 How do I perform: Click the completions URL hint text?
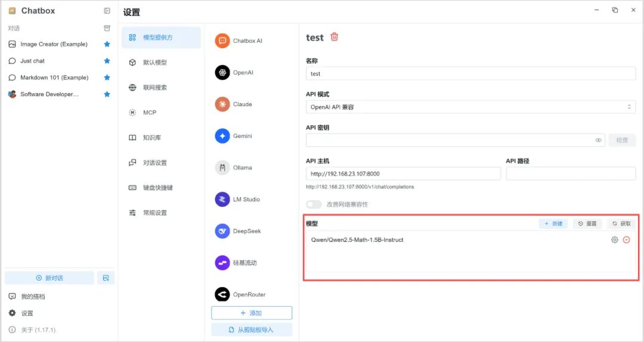[x=360, y=187]
